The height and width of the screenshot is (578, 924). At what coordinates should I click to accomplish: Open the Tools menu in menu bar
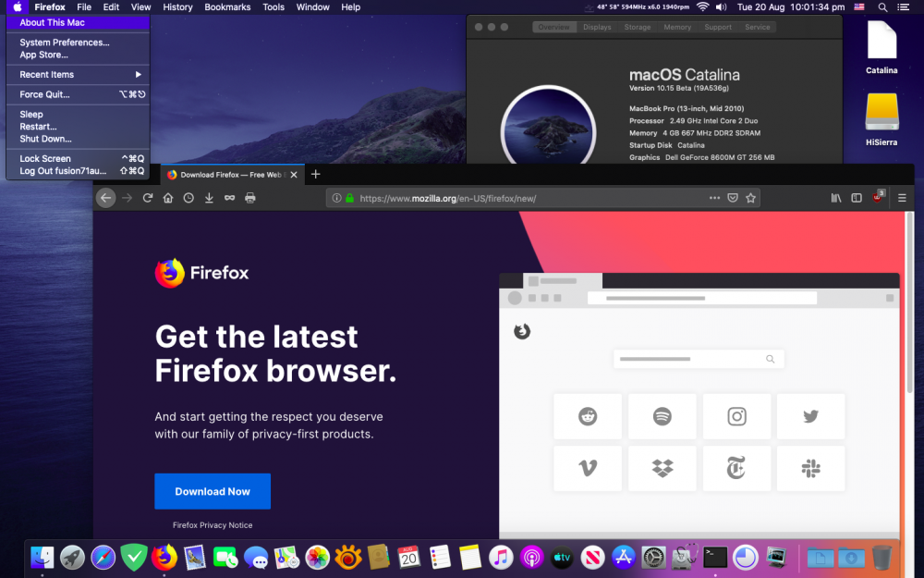[x=274, y=7]
